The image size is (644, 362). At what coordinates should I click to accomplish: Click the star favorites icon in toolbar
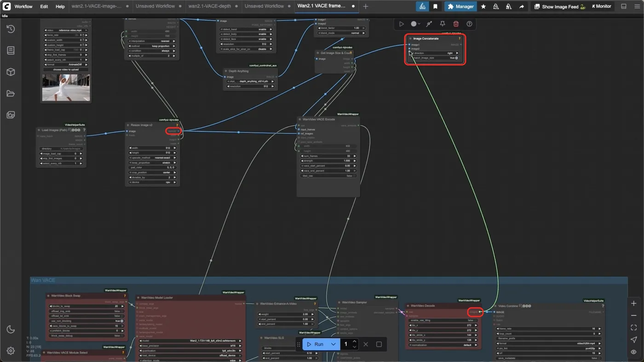pos(483,6)
